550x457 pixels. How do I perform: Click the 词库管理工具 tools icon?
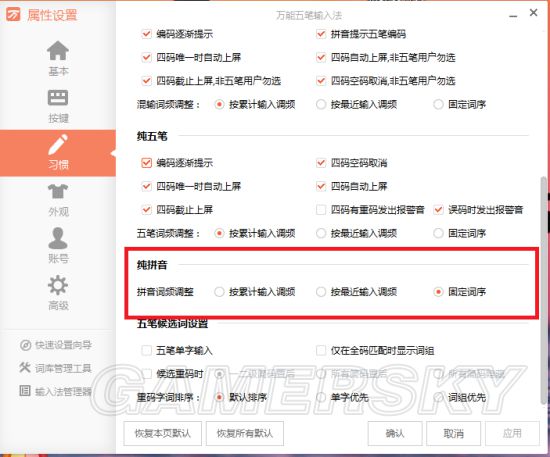25,368
